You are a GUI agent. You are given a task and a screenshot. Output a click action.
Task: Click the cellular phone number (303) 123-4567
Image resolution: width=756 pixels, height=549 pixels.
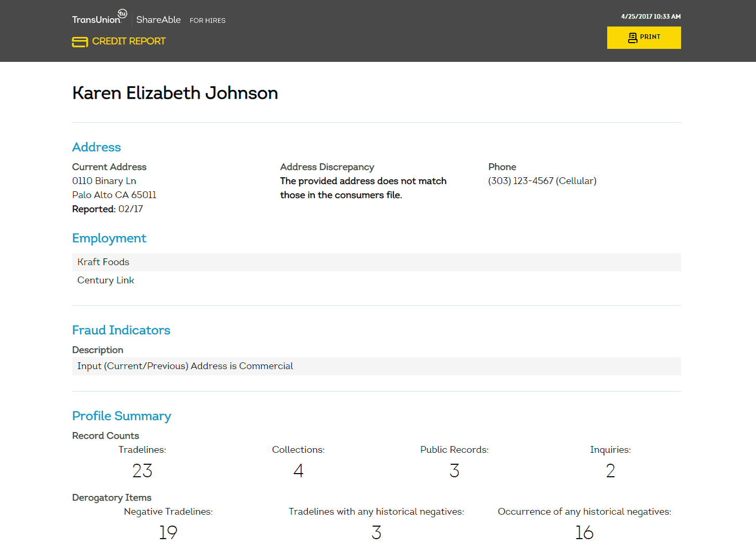[x=542, y=181]
